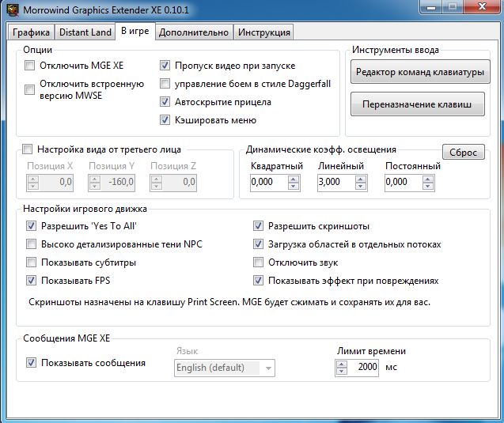The width and height of the screenshot is (504, 423).
Task: Decrease Квадратный coefficient with down arrow
Action: 294,187
